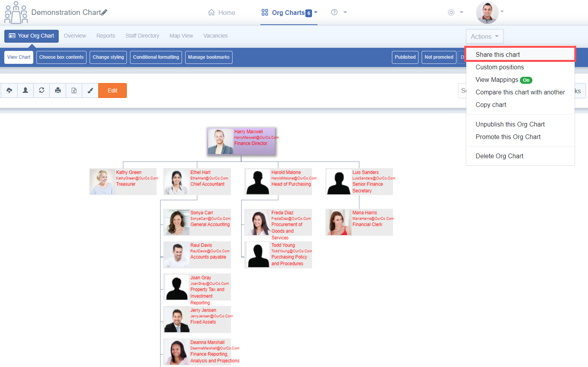The image size is (588, 367).
Task: Click the Change styling button
Action: 108,57
